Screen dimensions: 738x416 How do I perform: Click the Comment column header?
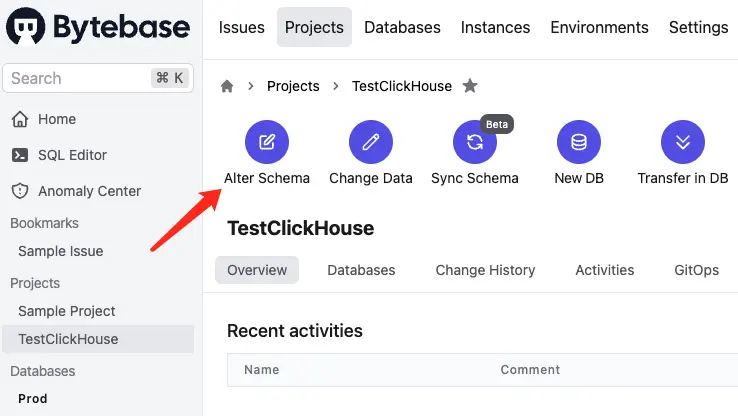[530, 370]
